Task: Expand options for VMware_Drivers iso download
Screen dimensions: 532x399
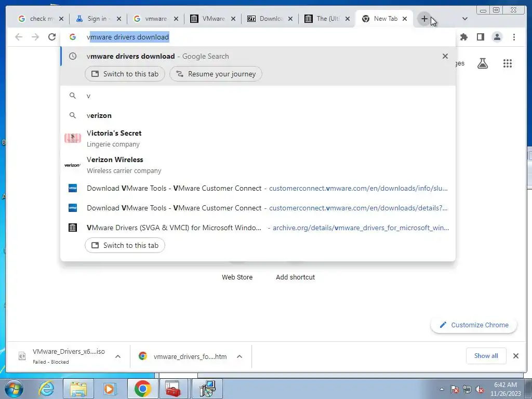Action: [118, 356]
